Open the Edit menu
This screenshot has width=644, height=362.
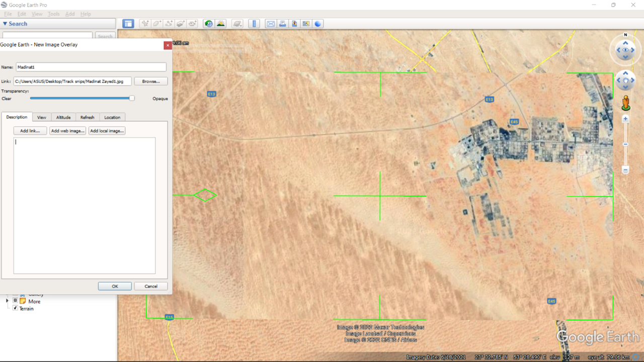tap(22, 14)
